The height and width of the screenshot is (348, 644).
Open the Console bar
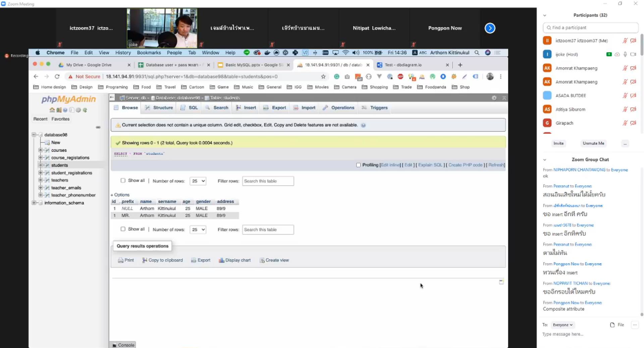click(123, 345)
